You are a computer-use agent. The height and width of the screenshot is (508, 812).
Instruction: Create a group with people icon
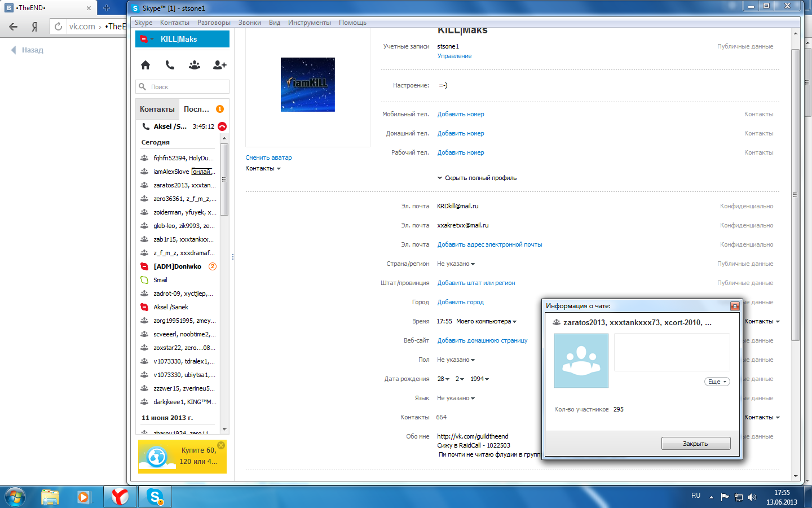click(x=195, y=65)
